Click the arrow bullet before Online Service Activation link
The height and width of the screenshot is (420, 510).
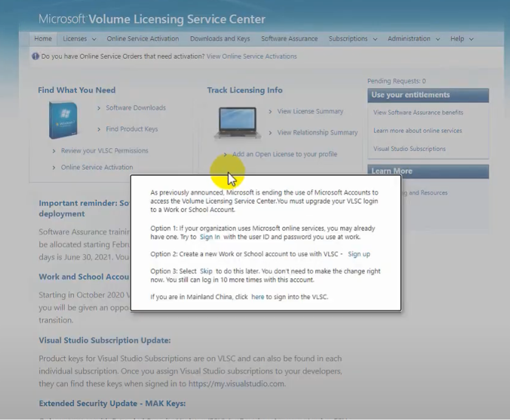click(54, 167)
